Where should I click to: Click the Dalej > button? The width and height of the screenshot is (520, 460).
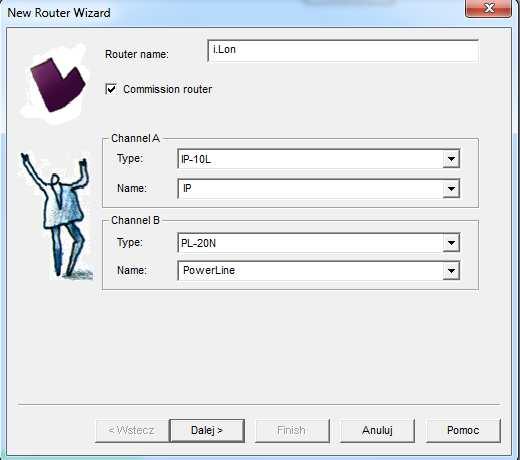tap(207, 430)
